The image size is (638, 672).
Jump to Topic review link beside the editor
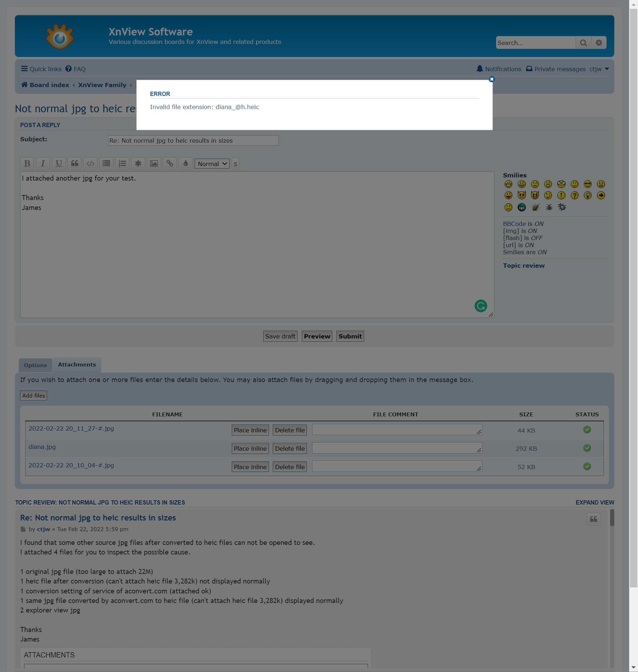click(524, 266)
